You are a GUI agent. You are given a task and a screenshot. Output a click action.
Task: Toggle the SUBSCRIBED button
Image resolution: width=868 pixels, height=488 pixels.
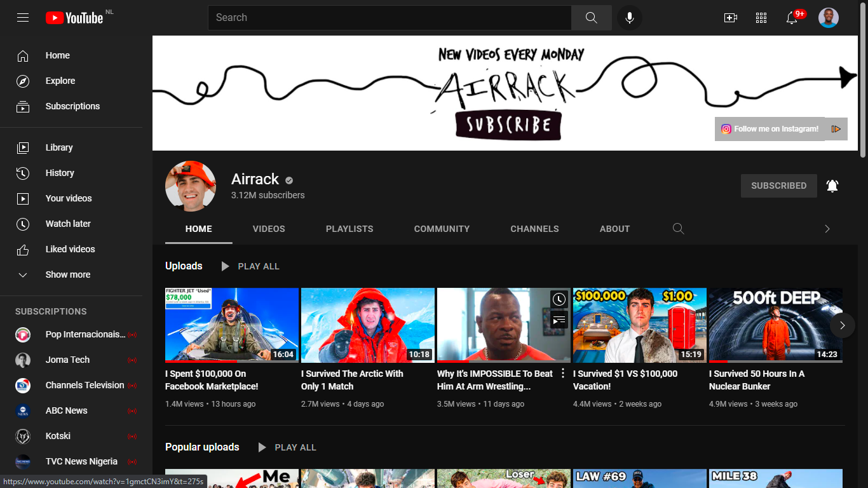pyautogui.click(x=779, y=186)
